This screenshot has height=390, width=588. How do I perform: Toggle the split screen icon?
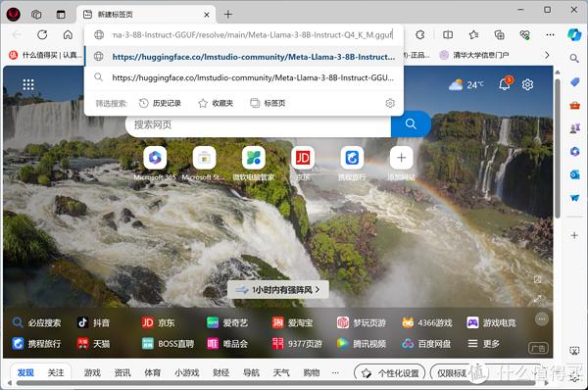448,35
